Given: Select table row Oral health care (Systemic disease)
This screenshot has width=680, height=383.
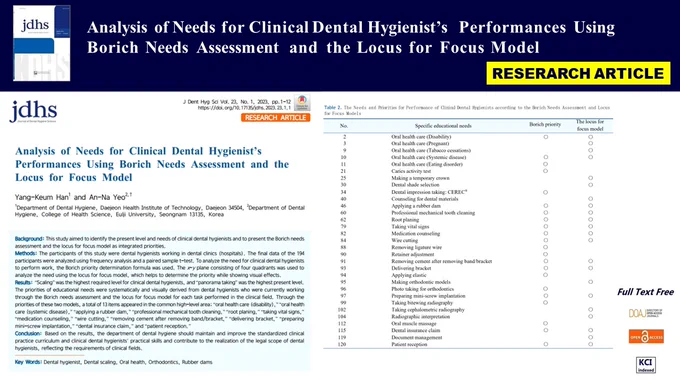Looking at the screenshot, I should click(468, 157).
